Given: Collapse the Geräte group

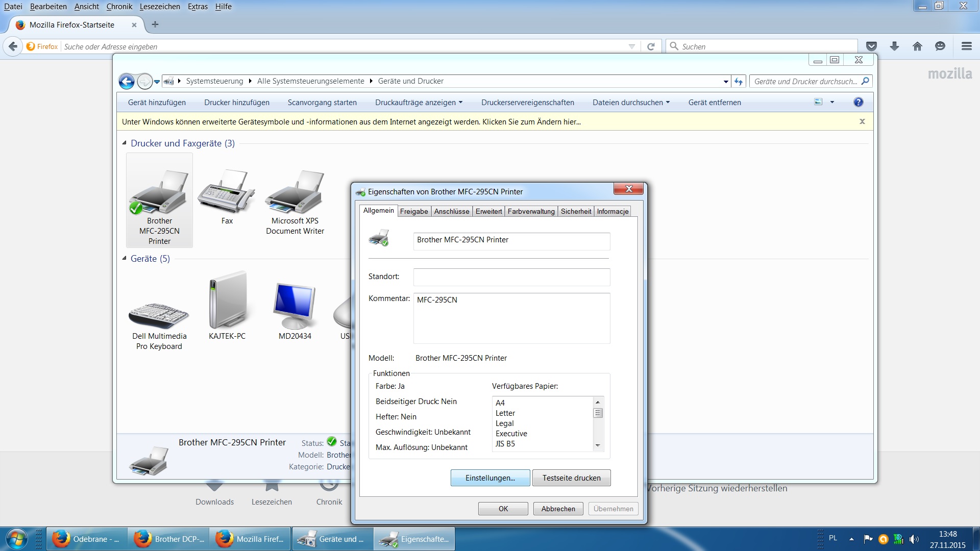Looking at the screenshot, I should 124,258.
